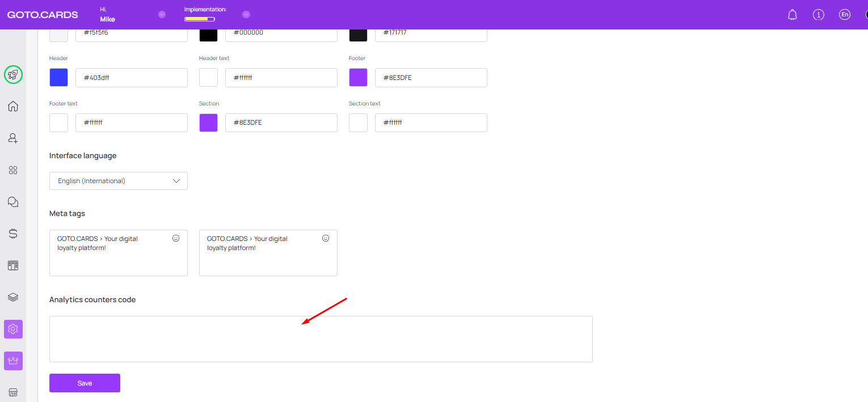Image resolution: width=868 pixels, height=402 pixels.
Task: Open the four-squares grid sidebar item
Action: [x=13, y=170]
